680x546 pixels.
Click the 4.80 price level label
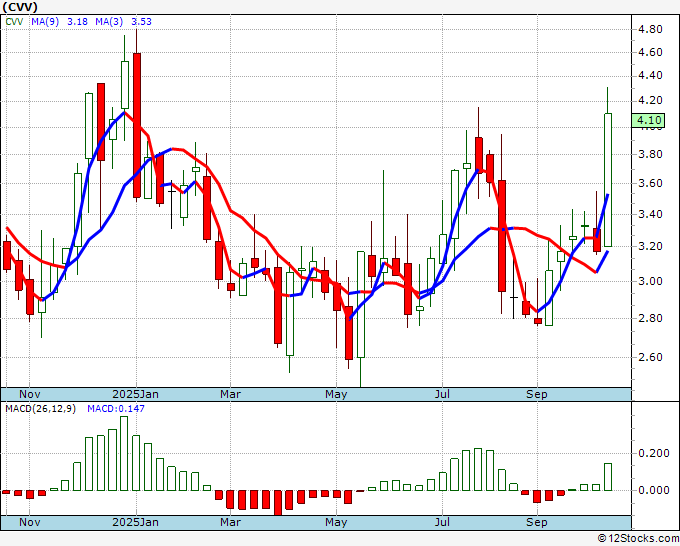(x=649, y=27)
